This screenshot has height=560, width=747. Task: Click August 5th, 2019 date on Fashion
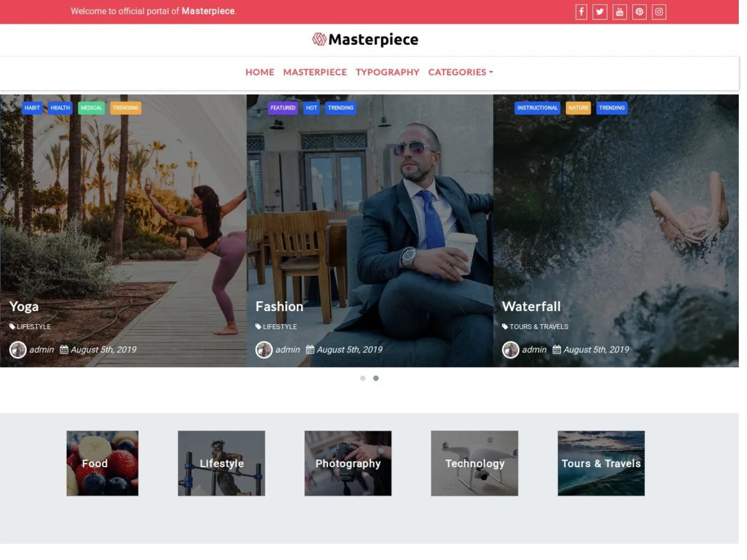(350, 350)
